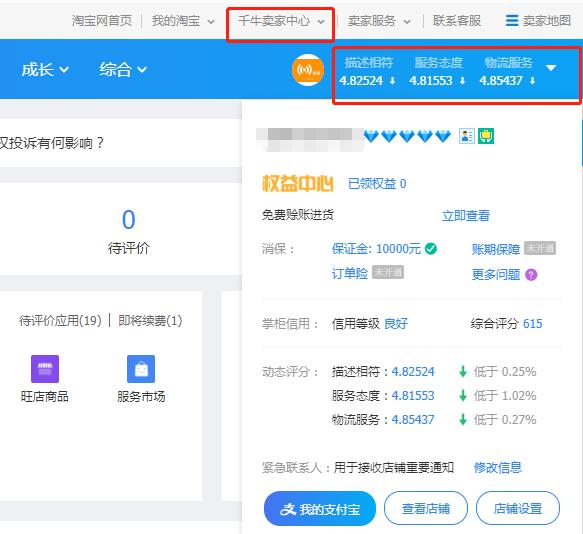Go to 淘宝网首页
583x534 pixels.
(102, 21)
